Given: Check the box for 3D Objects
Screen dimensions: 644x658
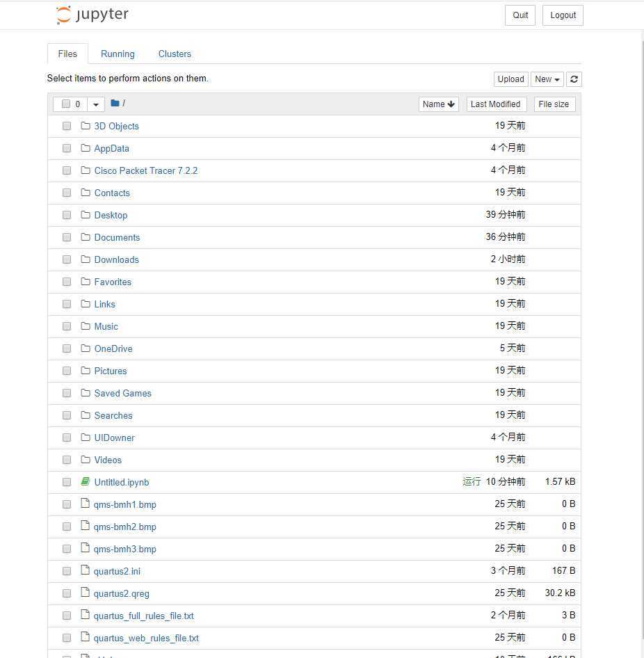Looking at the screenshot, I should tap(67, 126).
